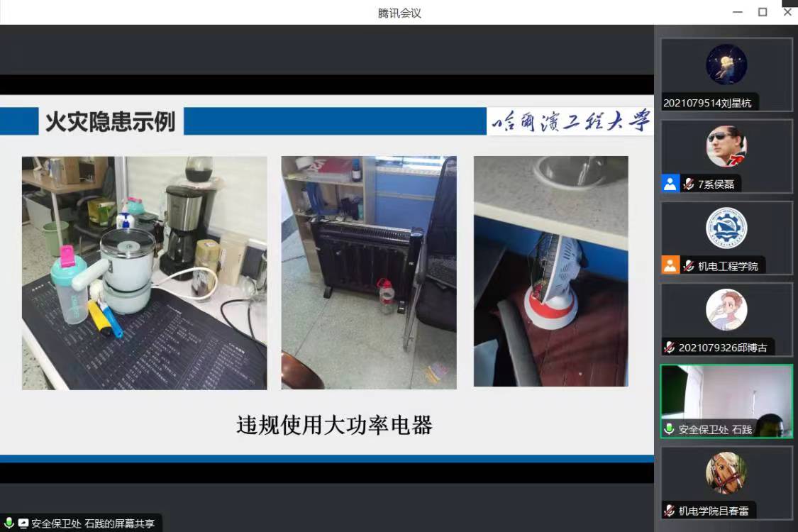
Task: Click the muted mic icon beside 机电工程学院
Action: (x=688, y=266)
